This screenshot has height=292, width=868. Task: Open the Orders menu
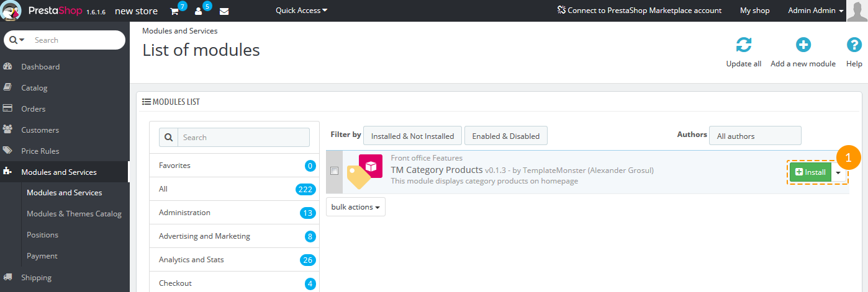tap(34, 108)
